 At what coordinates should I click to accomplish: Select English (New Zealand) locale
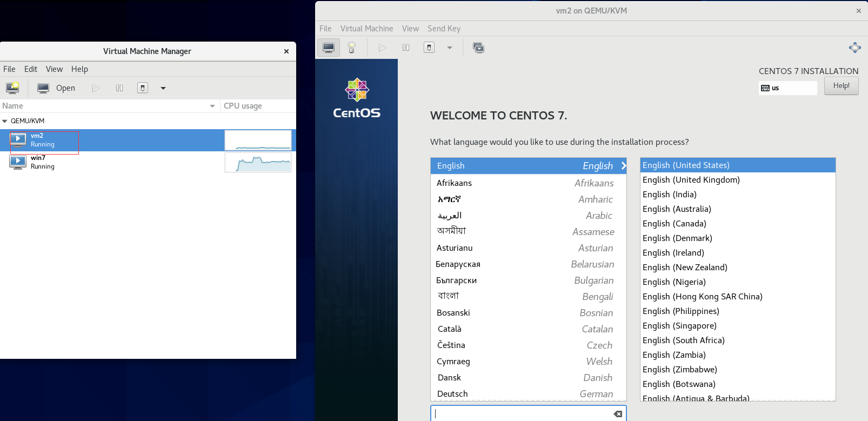pos(738,268)
